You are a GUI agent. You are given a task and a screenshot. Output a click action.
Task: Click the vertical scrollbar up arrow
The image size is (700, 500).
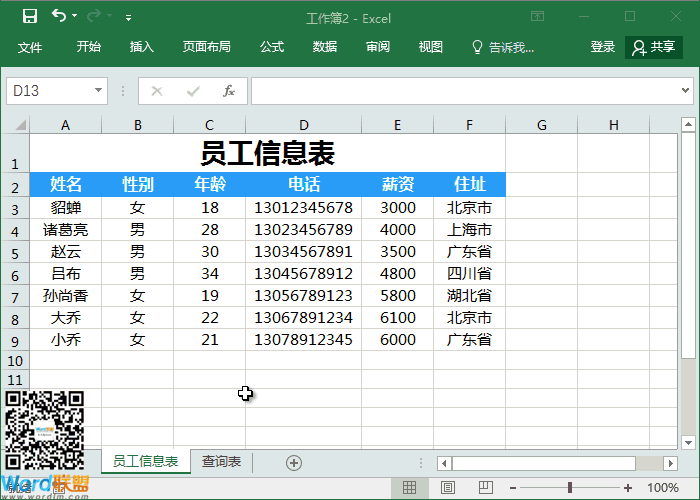point(688,125)
